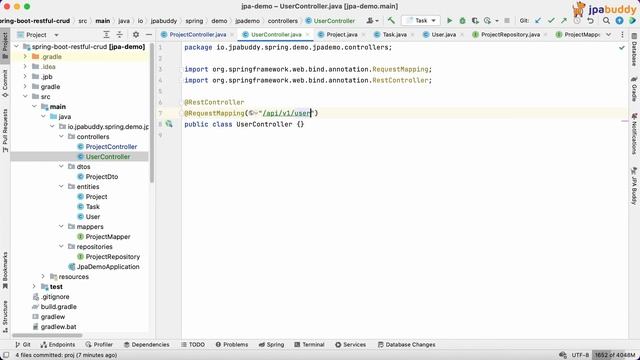Toggle the Bookmarks side panel
640x360 pixels.
[x=5, y=270]
